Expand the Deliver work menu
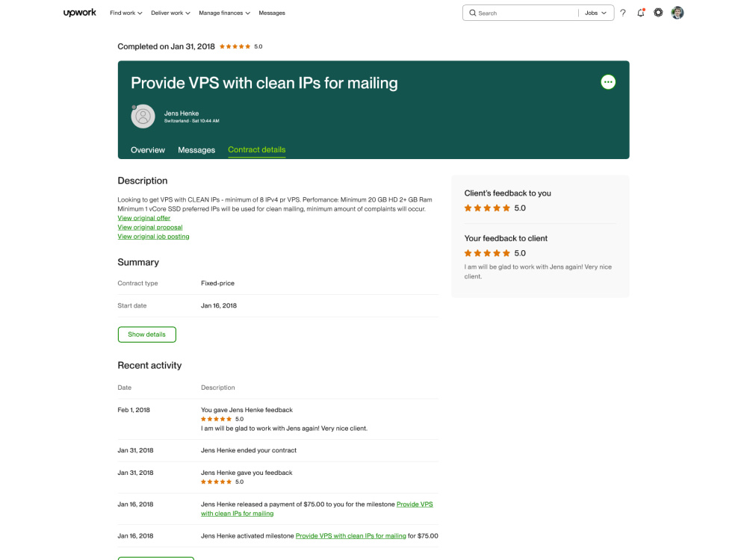 170,13
